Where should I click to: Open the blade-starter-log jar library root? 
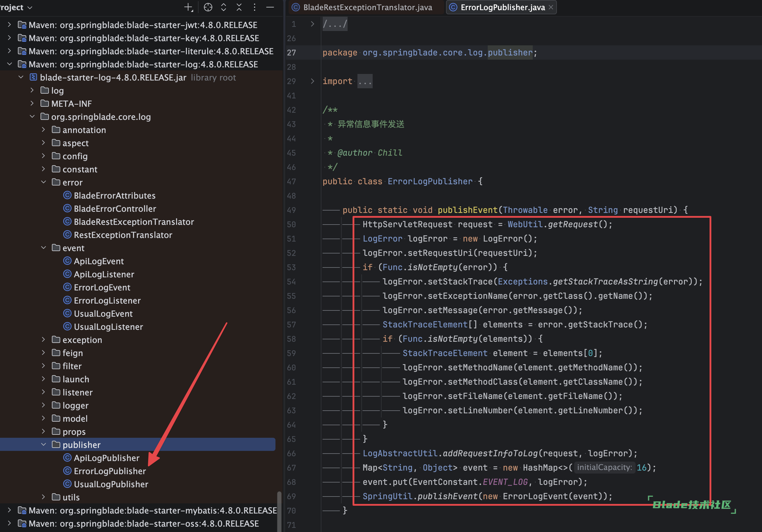tap(113, 78)
